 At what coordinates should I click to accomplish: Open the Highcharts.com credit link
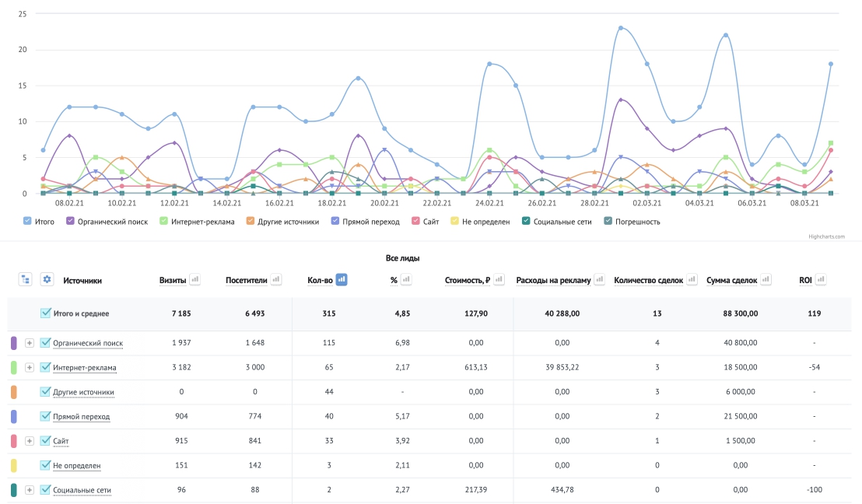826,237
